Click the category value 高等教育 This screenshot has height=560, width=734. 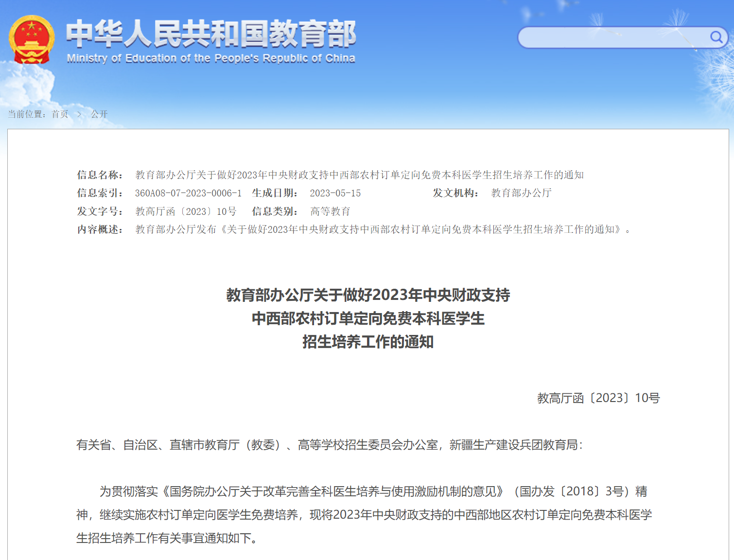(331, 211)
